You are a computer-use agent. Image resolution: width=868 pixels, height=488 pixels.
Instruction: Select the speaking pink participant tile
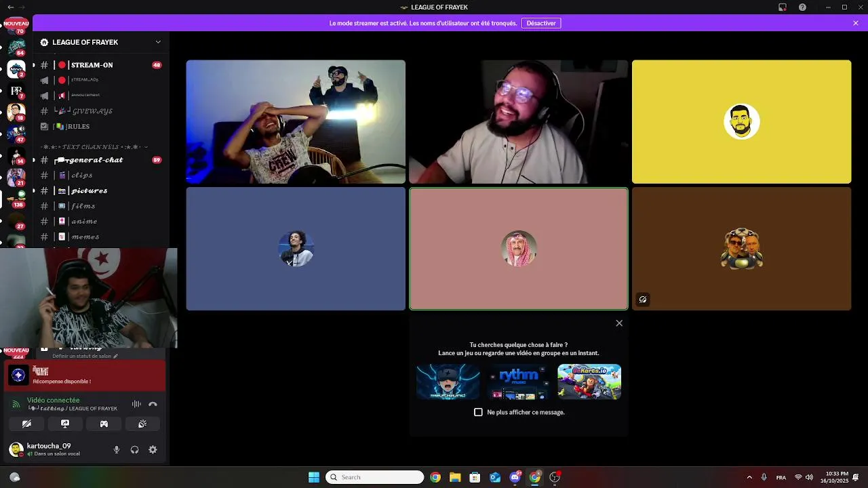pos(519,249)
